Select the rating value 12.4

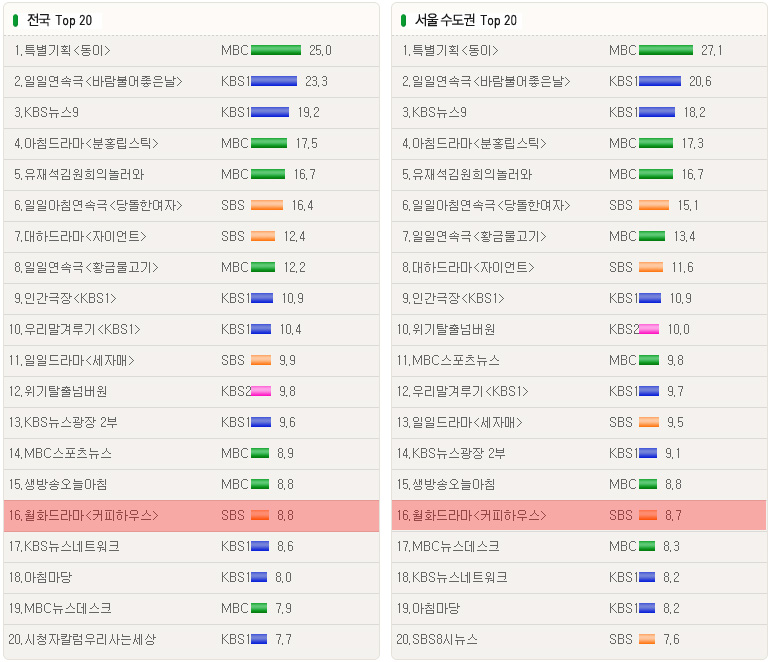click(x=294, y=236)
